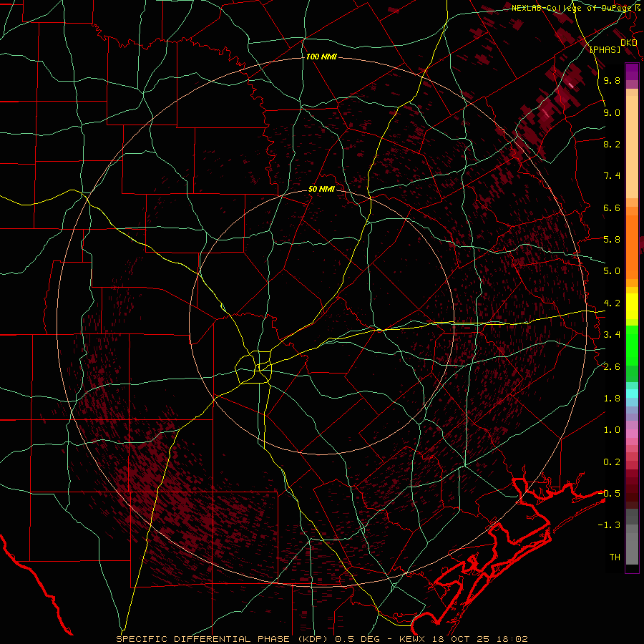Viewport: 644px width, 644px height.
Task: Click the "SPECIFIC DIFFERENTIAL PHASE (KDP)" caption text
Action: [x=224, y=639]
